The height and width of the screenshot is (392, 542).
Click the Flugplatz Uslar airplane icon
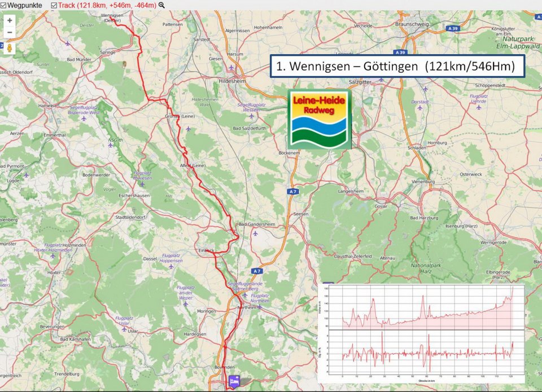pos(124,329)
